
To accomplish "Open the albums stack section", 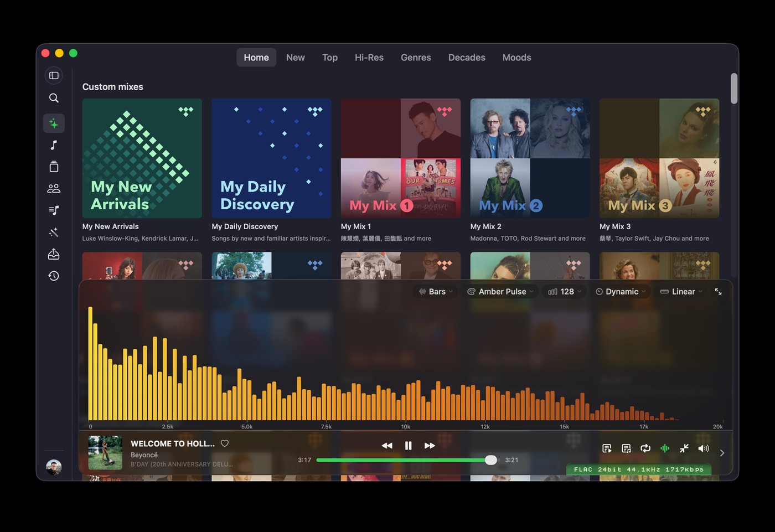I will coord(54,167).
